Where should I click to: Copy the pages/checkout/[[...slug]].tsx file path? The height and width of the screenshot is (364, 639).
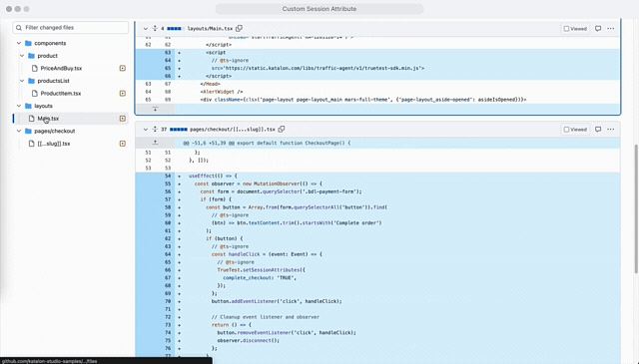282,130
